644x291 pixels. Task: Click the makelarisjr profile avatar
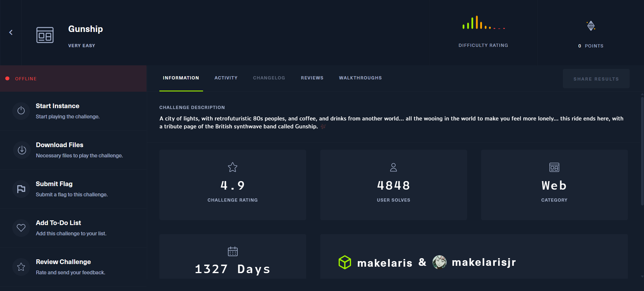click(x=439, y=262)
